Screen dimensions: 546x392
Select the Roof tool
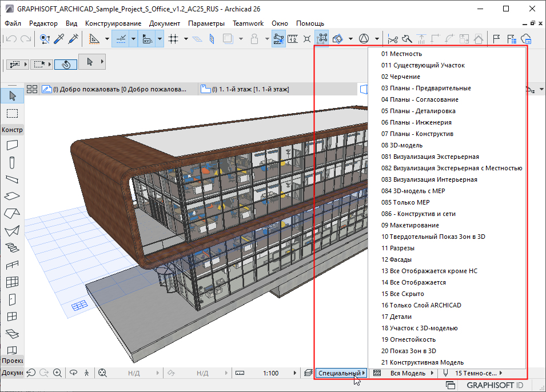(x=12, y=213)
